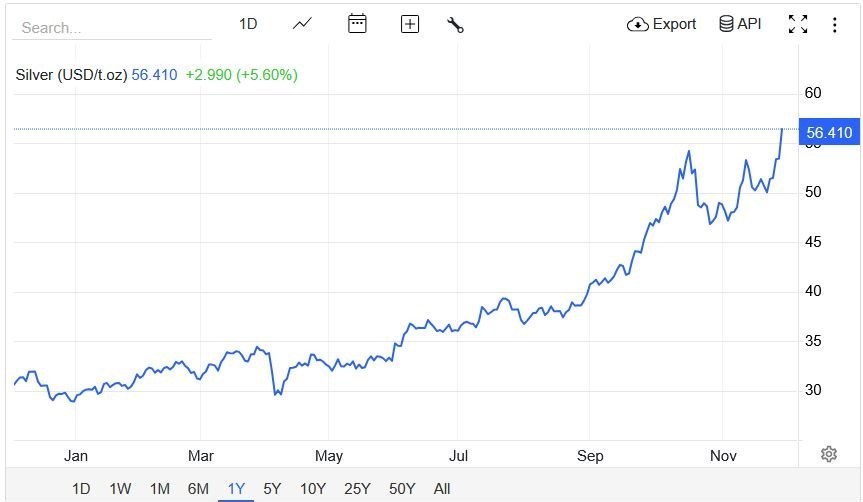Select the 25Y time range
This screenshot has width=863, height=502.
point(357,488)
